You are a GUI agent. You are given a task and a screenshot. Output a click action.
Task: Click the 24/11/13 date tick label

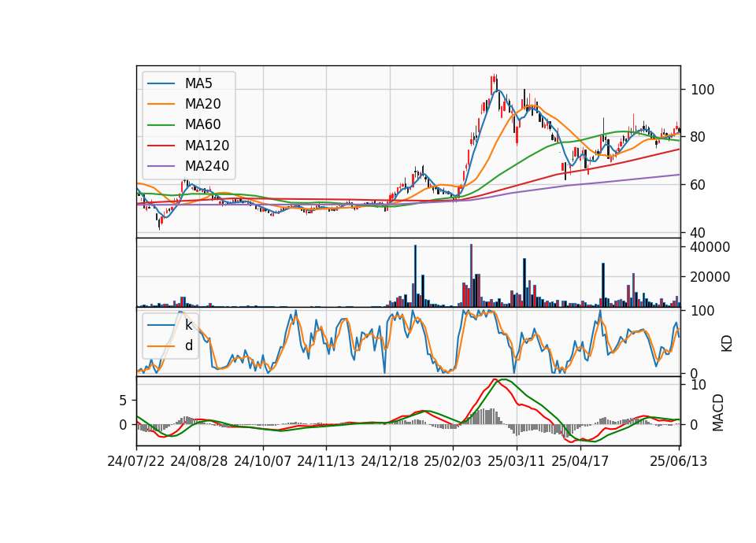(326, 462)
